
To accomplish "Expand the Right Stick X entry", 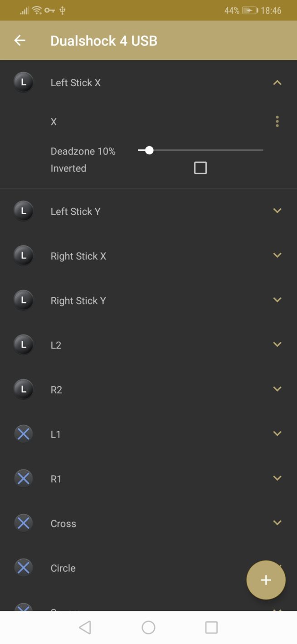I will pos(277,256).
